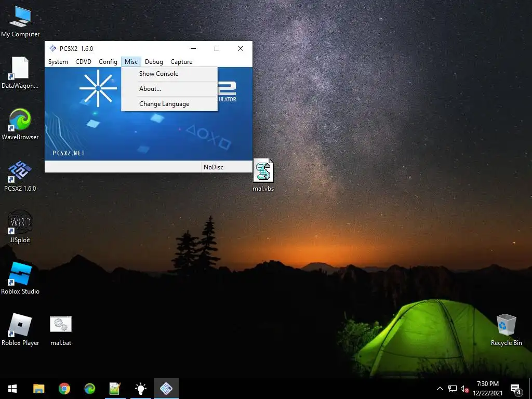Open the My Computer desktop icon

pos(20,21)
